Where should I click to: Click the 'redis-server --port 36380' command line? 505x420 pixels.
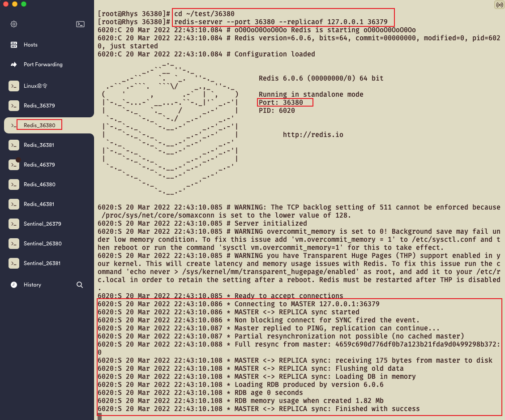click(281, 22)
